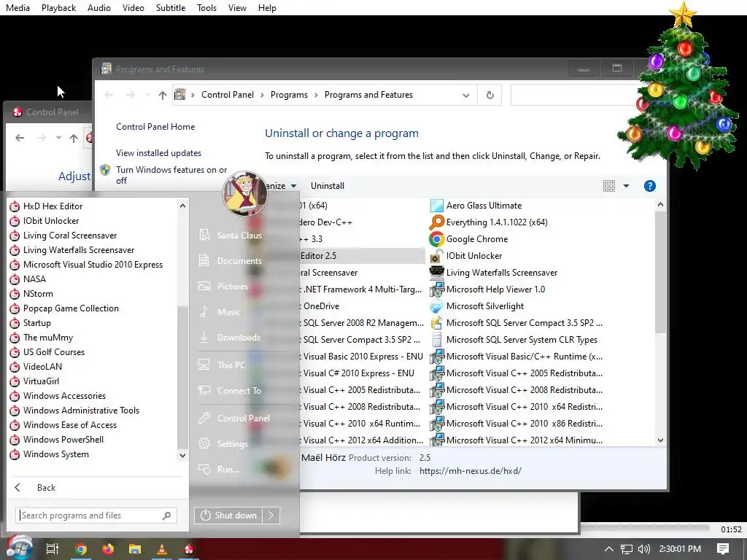The height and width of the screenshot is (560, 747).
Task: Click HxD Hex Editor folder icon in Start menu
Action: point(15,206)
